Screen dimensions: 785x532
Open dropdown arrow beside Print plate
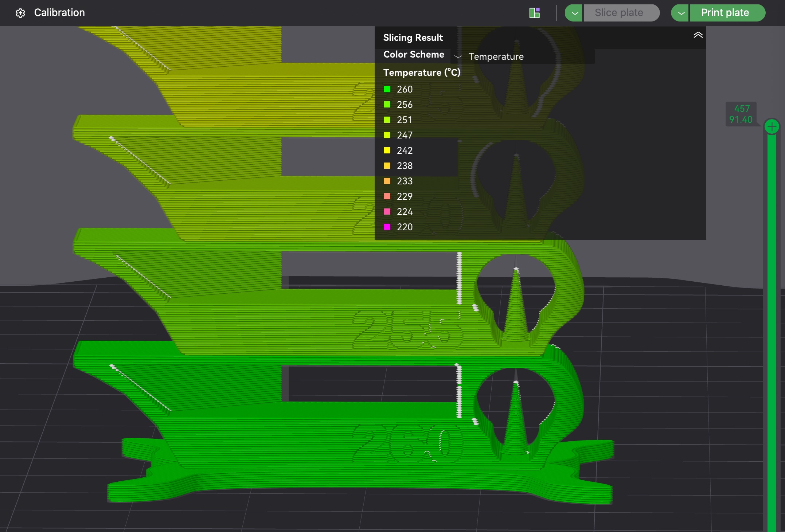pos(680,13)
